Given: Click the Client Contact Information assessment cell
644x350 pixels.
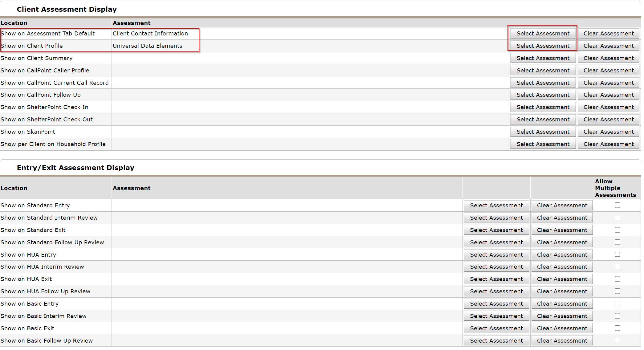Looking at the screenshot, I should [150, 33].
